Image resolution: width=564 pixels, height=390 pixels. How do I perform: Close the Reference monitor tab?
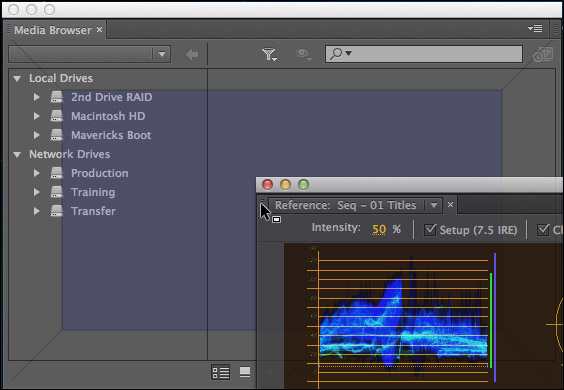450,204
